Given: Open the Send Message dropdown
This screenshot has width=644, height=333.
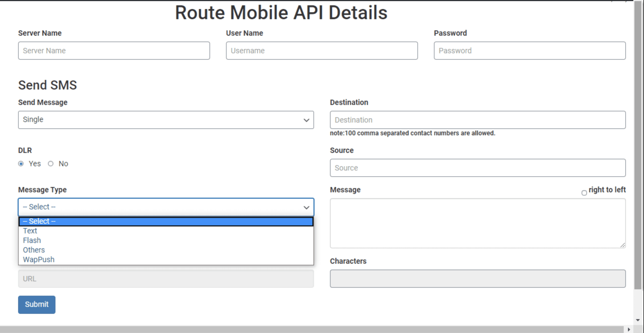Looking at the screenshot, I should (166, 120).
